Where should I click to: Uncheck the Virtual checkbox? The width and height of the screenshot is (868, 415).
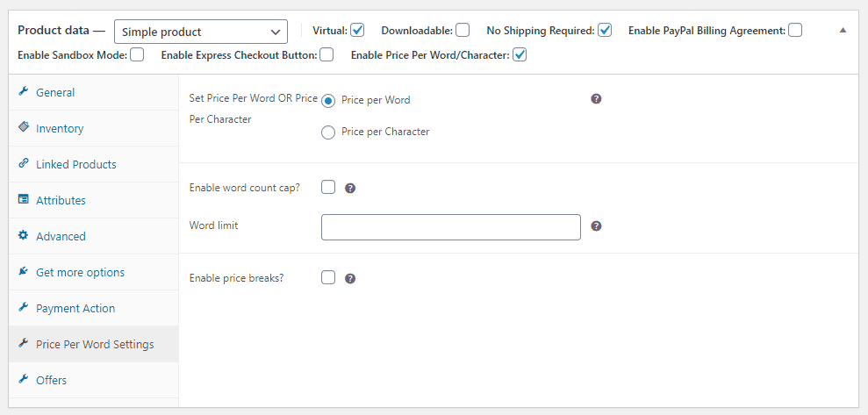(357, 31)
